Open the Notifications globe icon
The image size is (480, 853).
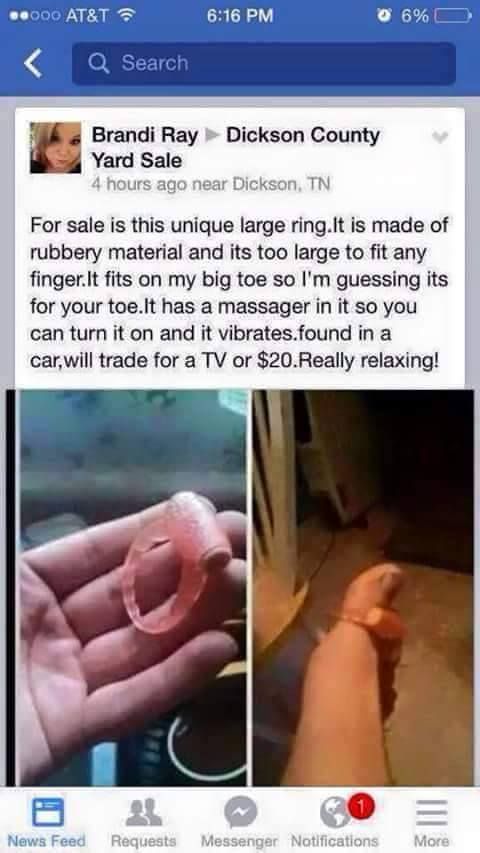(x=335, y=813)
